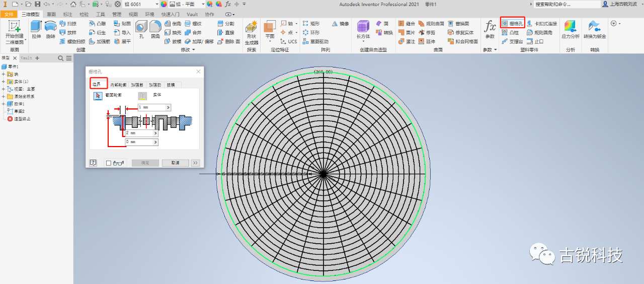Click the Save icon in quick access toolbar
Viewport: 644px width, 284px height.
click(x=37, y=4)
